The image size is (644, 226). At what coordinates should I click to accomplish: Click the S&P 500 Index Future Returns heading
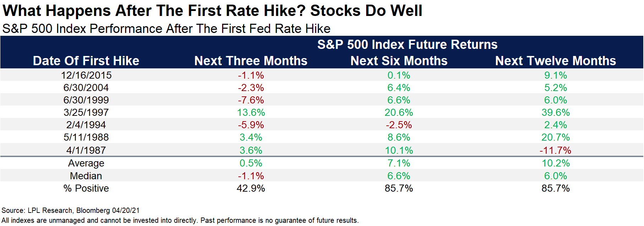pos(407,45)
